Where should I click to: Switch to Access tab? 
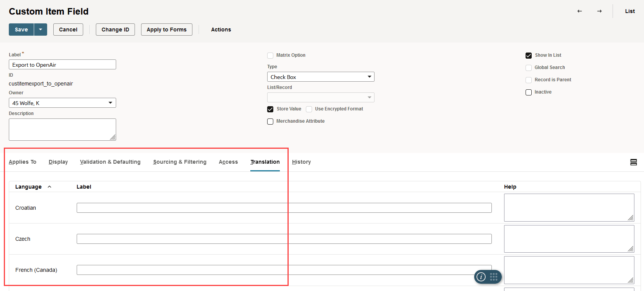tap(228, 162)
